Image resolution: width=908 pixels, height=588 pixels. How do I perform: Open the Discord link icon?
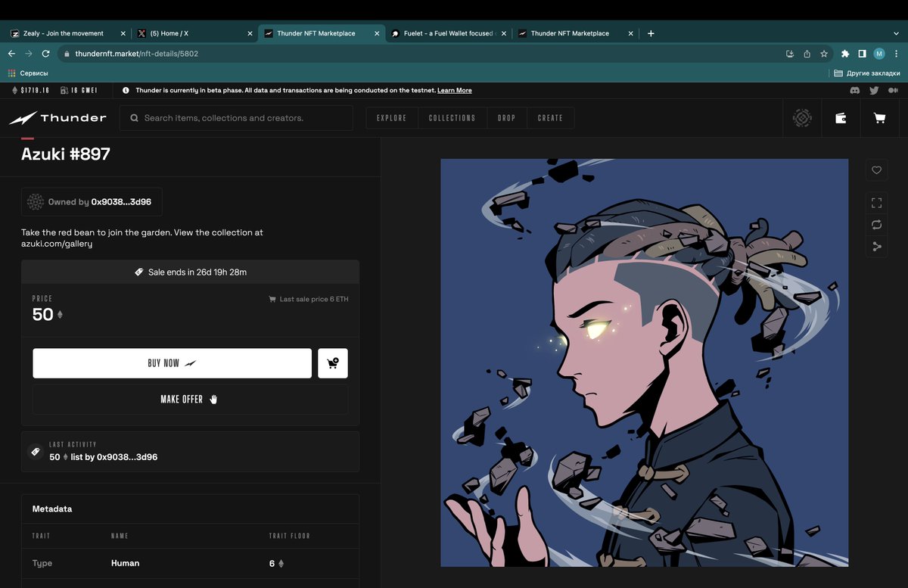pyautogui.click(x=854, y=90)
